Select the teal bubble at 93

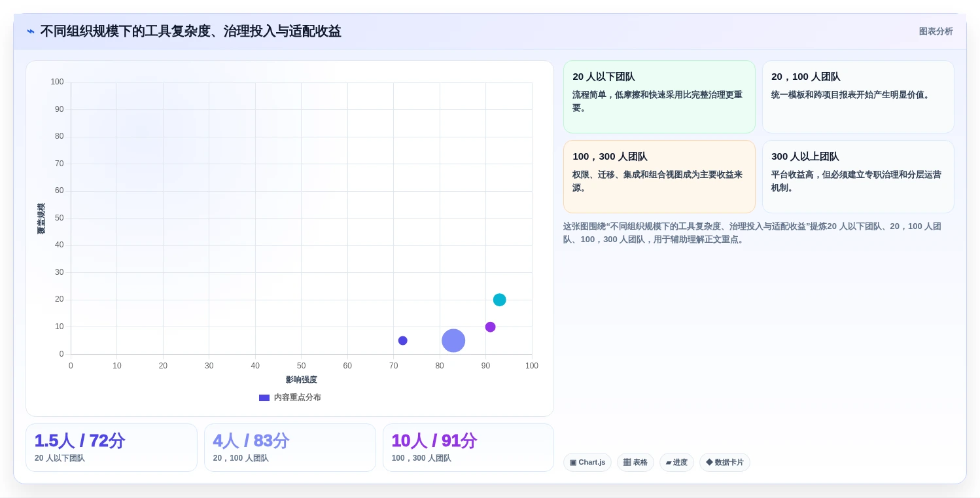coord(499,300)
